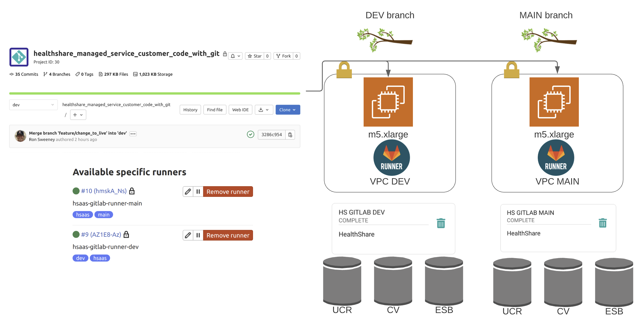Viewport: 644px width, 321px height.
Task: Open the 35 Commits link
Action: point(24,74)
